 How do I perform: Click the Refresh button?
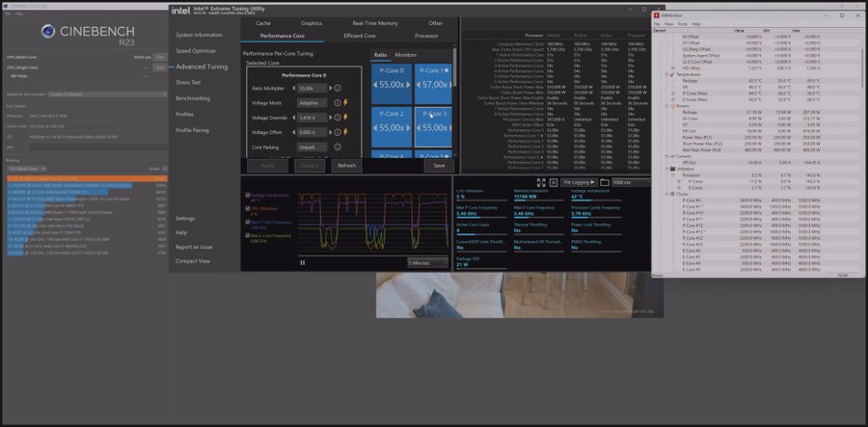[x=345, y=165]
